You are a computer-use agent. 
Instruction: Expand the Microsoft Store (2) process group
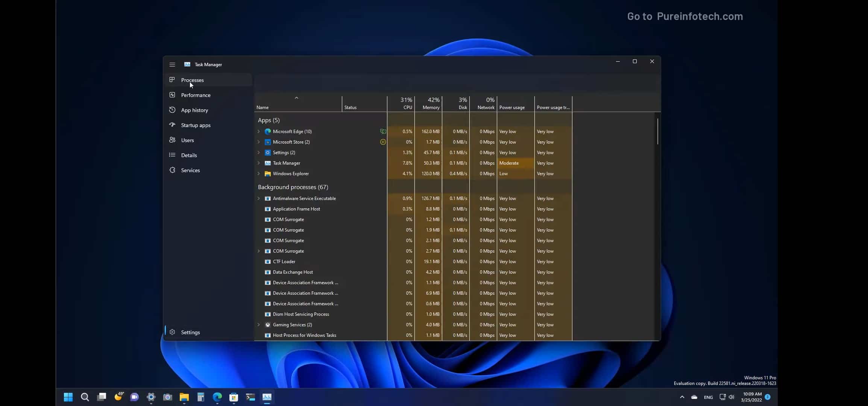point(259,142)
